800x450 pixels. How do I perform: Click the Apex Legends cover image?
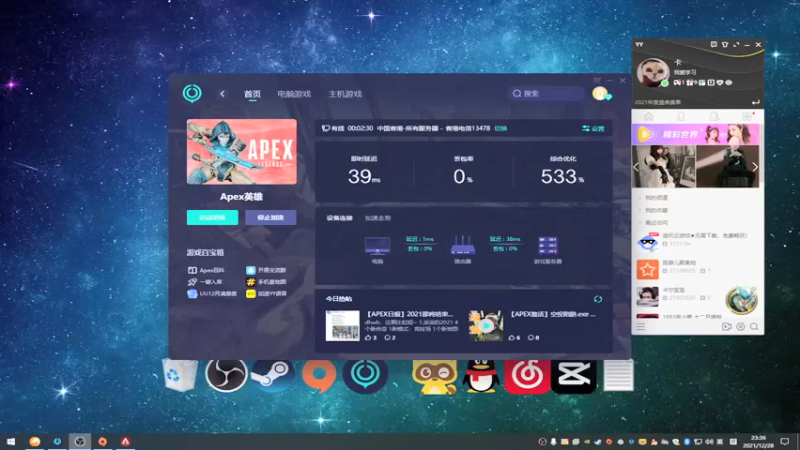242,152
